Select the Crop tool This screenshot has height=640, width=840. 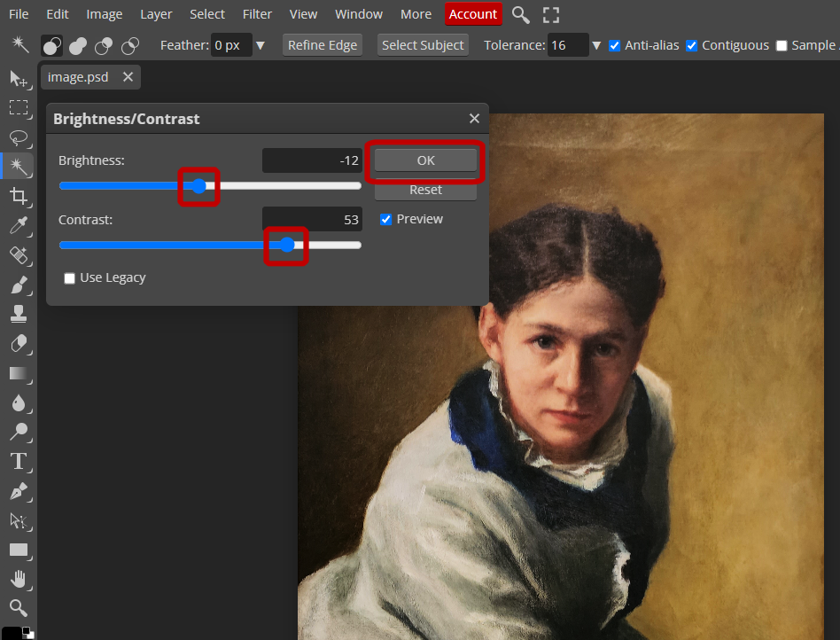[x=19, y=196]
